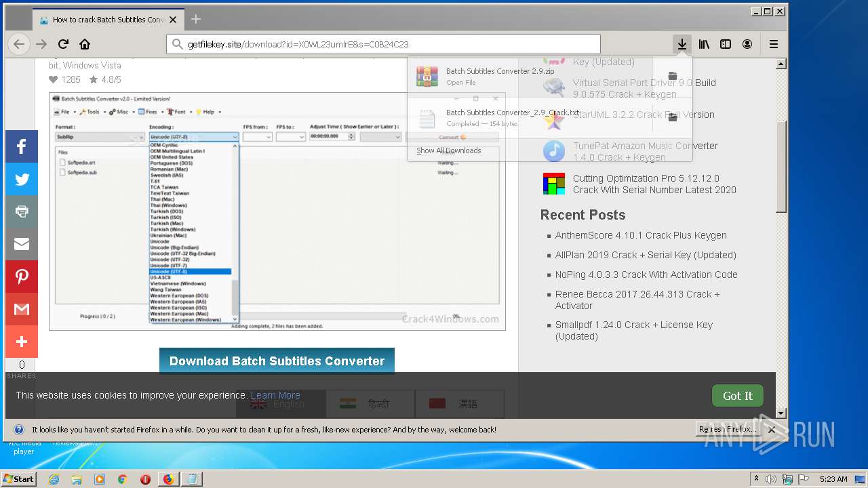
Task: Open NoPing 4.0.3.3 Crack With Activation Code
Action: [646, 274]
